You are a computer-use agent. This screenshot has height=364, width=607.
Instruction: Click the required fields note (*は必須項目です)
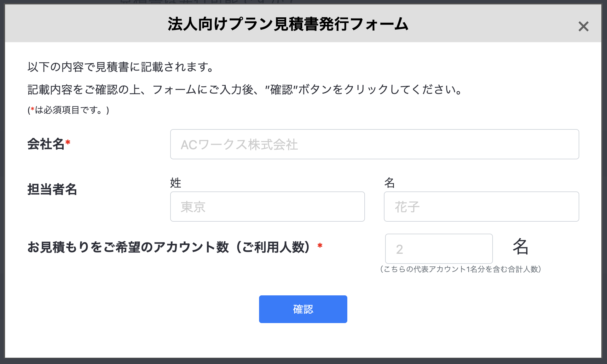[68, 110]
